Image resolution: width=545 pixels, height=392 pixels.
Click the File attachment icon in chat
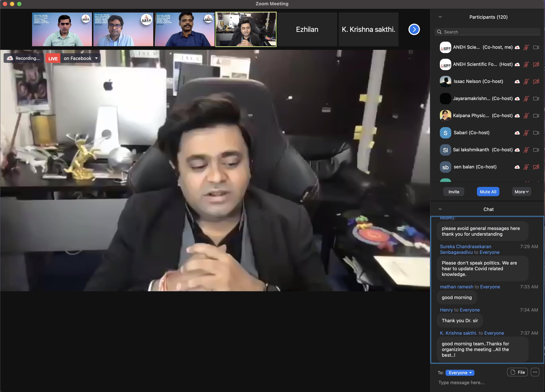[x=513, y=372]
